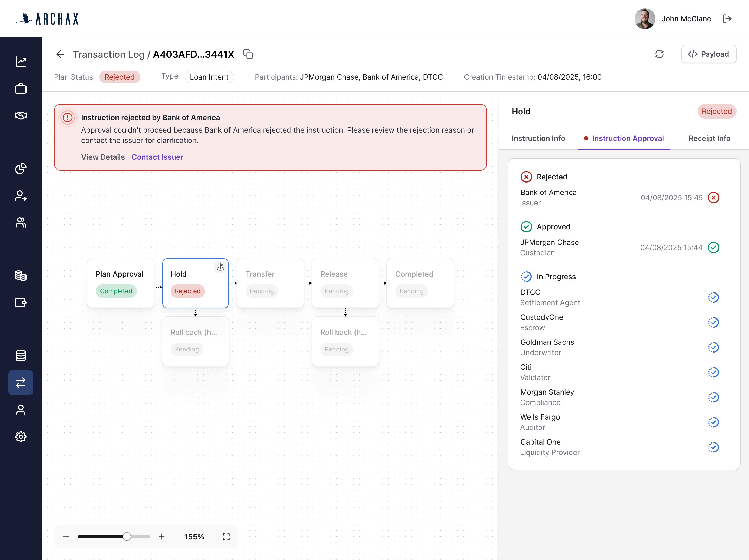749x560 pixels.
Task: Click the zoom out minus icon
Action: 66,537
